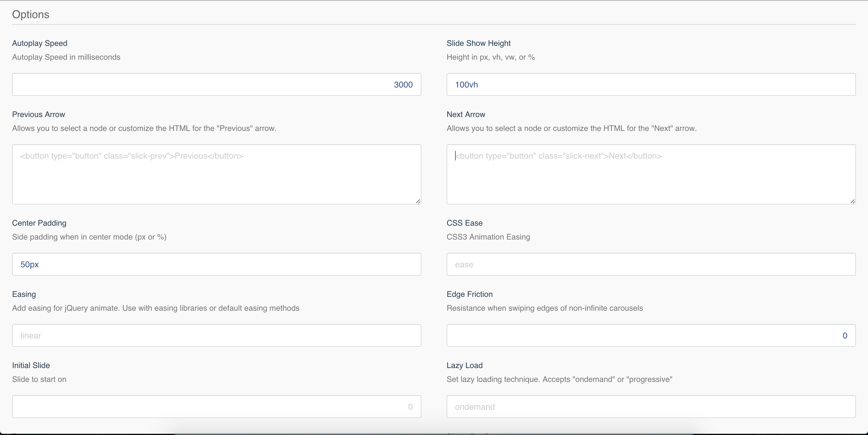Edit the Center Padding value
868x435 pixels.
point(216,264)
